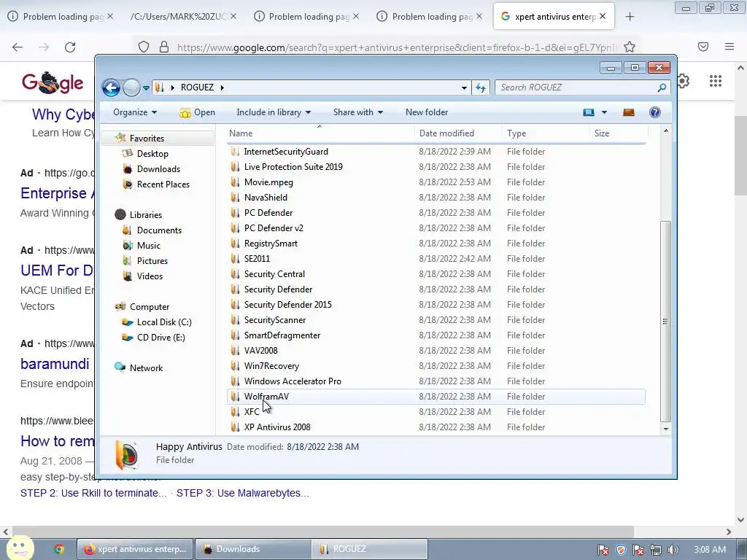The height and width of the screenshot is (560, 747).
Task: Select Network in navigation pane
Action: point(146,368)
